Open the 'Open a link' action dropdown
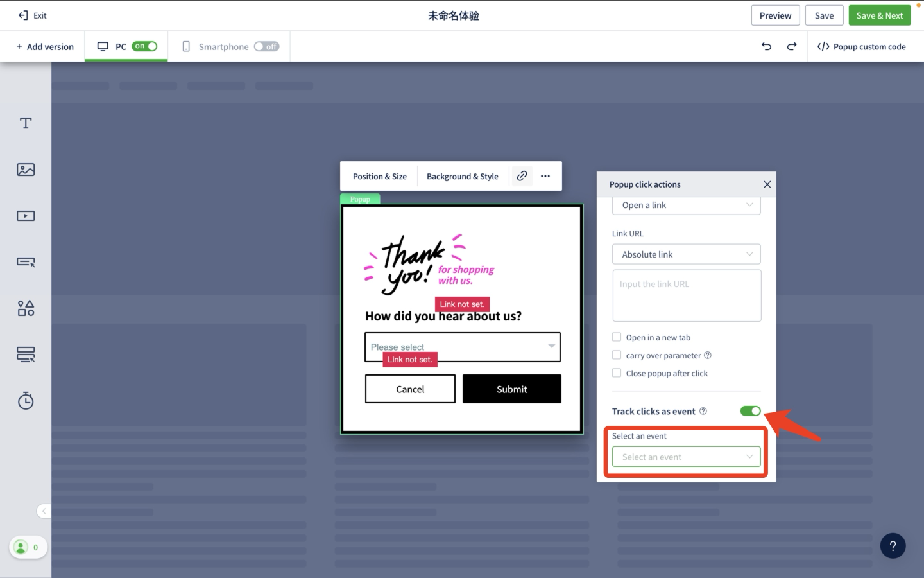 click(x=687, y=206)
